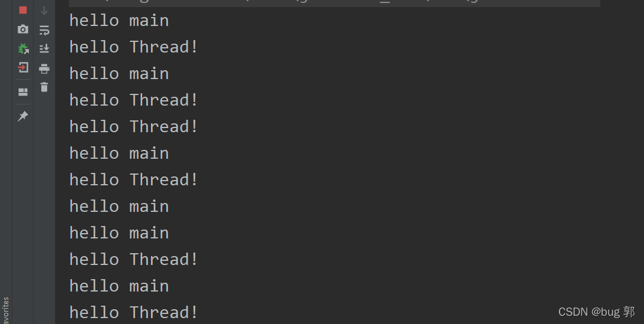Click the down arrow stack trace icon

click(x=44, y=11)
